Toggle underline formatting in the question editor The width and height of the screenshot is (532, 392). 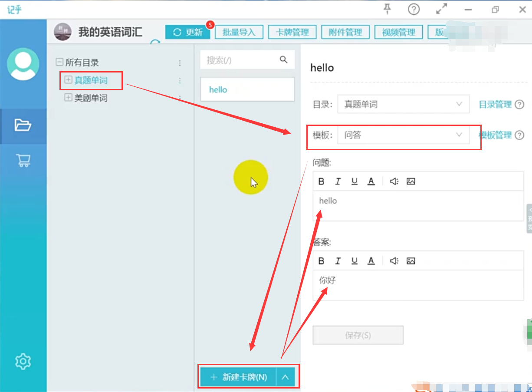coord(355,181)
